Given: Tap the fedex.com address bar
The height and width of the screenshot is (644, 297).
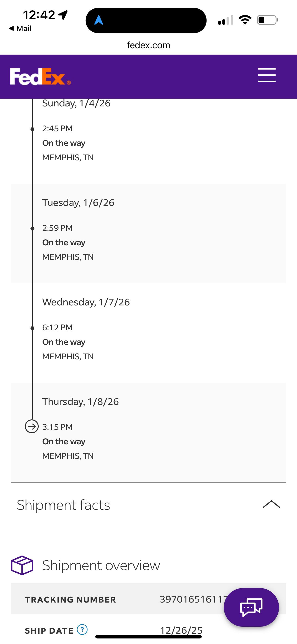Looking at the screenshot, I should point(148,45).
